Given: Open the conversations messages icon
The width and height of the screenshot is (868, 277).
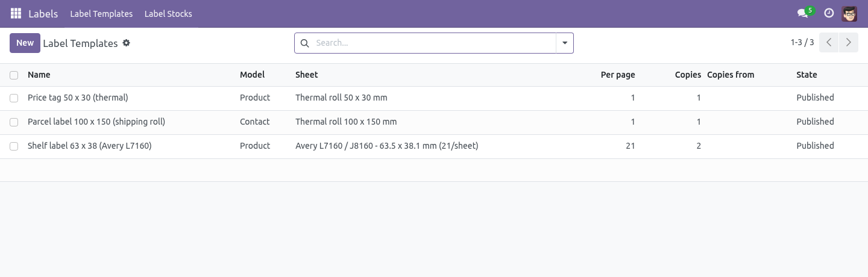Looking at the screenshot, I should (x=802, y=13).
